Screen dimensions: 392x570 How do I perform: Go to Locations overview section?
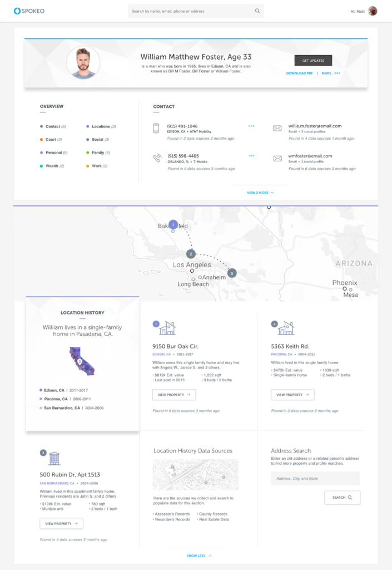coord(101,126)
